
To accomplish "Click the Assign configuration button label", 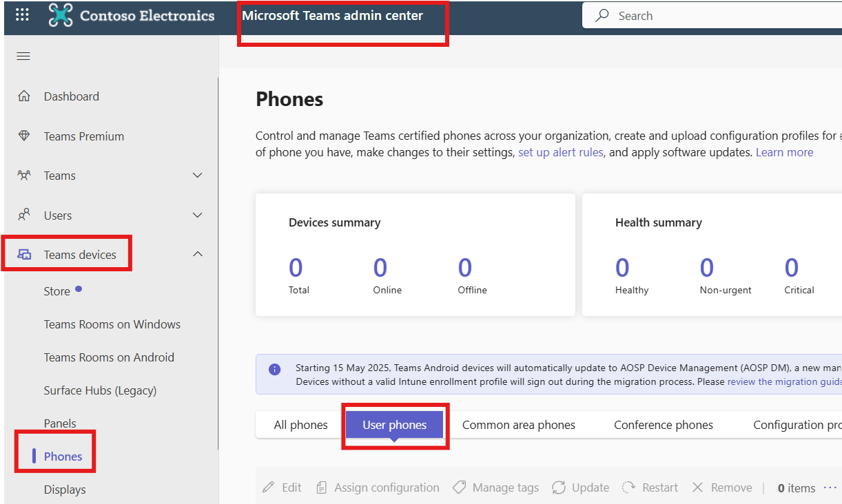I will coord(387,487).
